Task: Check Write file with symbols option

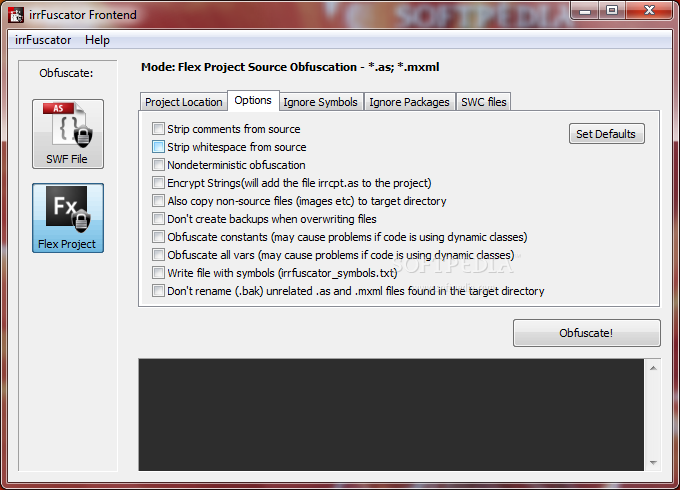Action: [x=158, y=273]
